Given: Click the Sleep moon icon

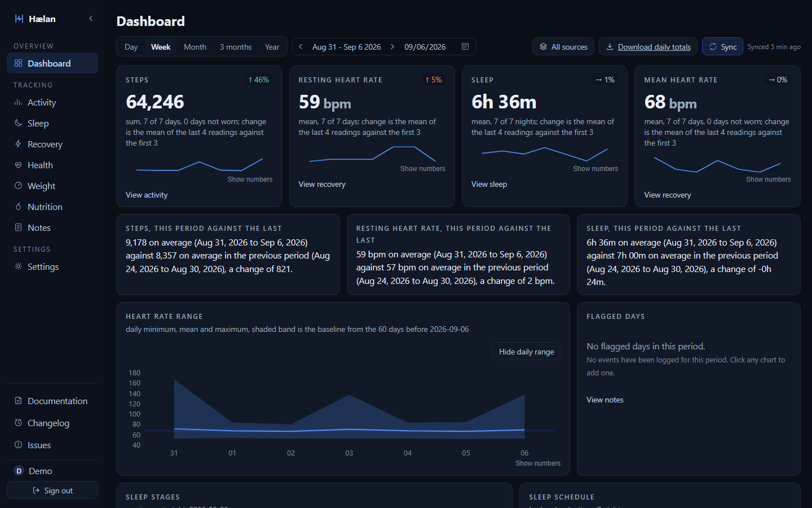Looking at the screenshot, I should 18,123.
